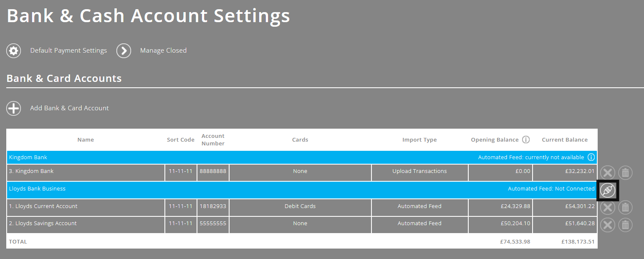
Task: Delete the Kingdom Bank account using the trash icon
Action: point(625,173)
